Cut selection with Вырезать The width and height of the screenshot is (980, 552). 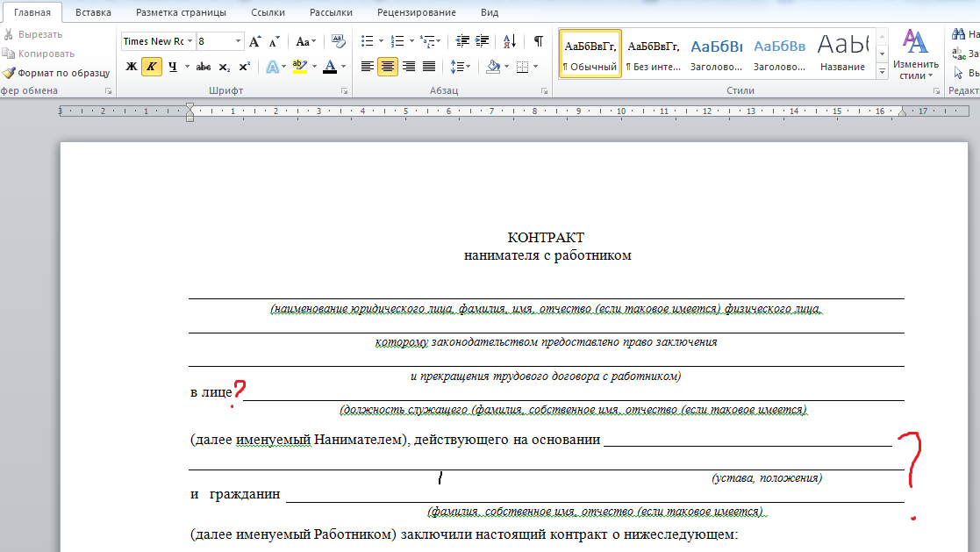(x=33, y=34)
